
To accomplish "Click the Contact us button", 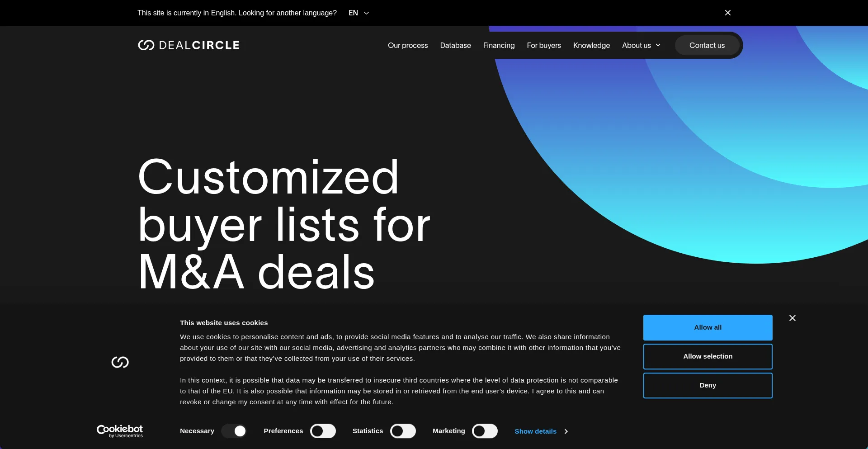I will [x=707, y=45].
